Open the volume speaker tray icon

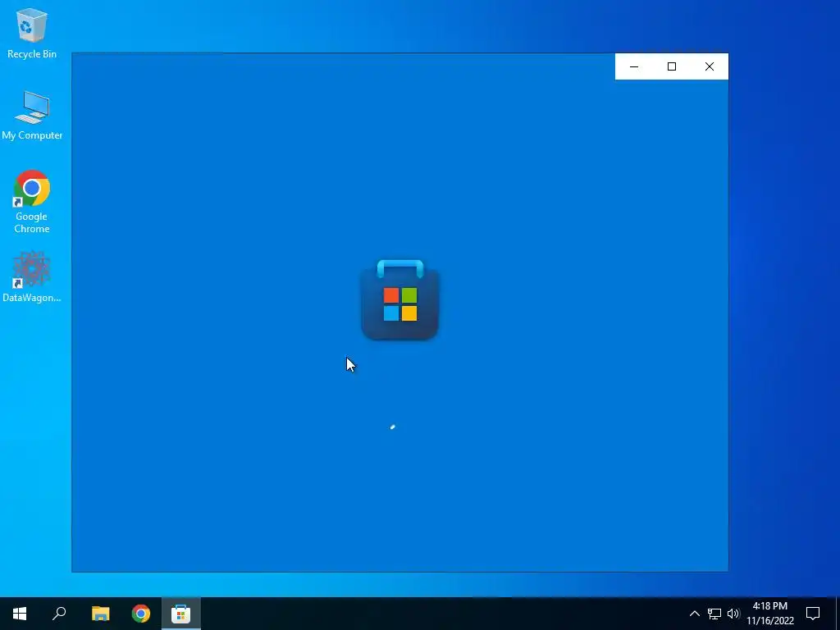(733, 614)
